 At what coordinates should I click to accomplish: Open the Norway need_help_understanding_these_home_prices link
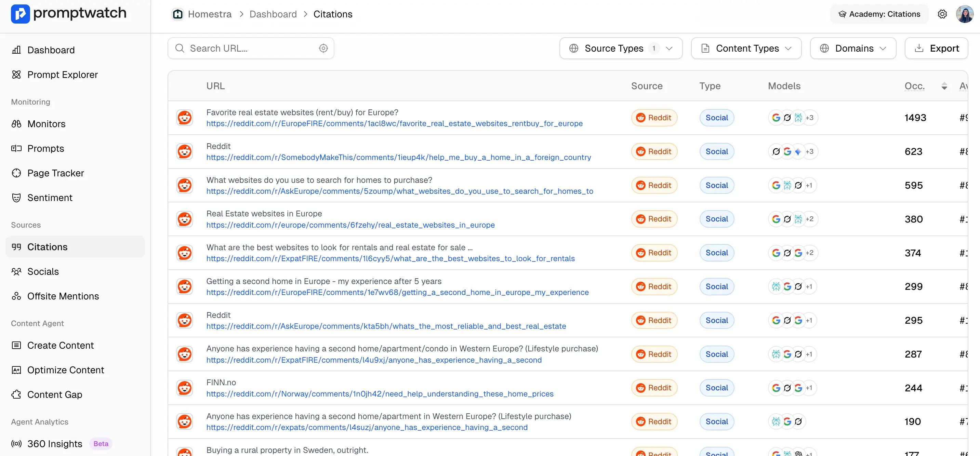(x=380, y=394)
